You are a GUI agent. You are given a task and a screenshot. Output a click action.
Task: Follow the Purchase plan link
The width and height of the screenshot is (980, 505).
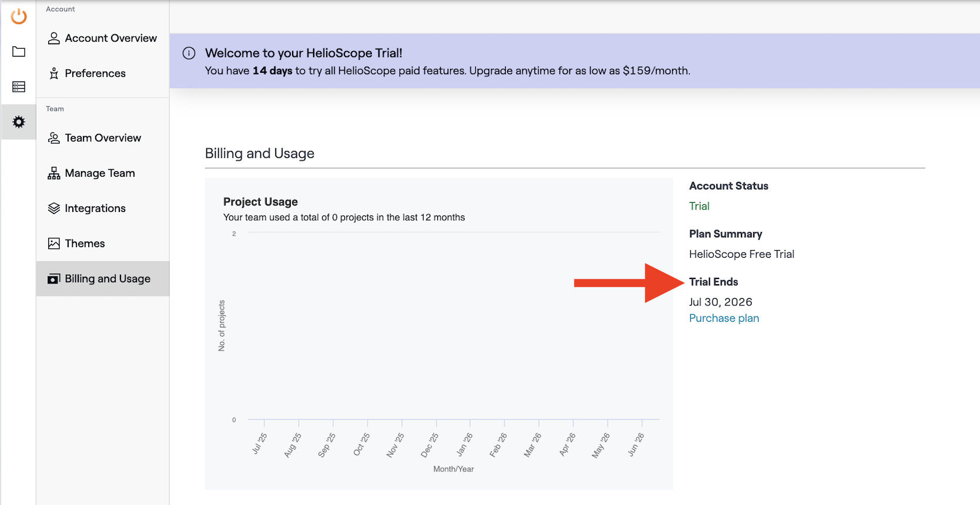tap(724, 318)
